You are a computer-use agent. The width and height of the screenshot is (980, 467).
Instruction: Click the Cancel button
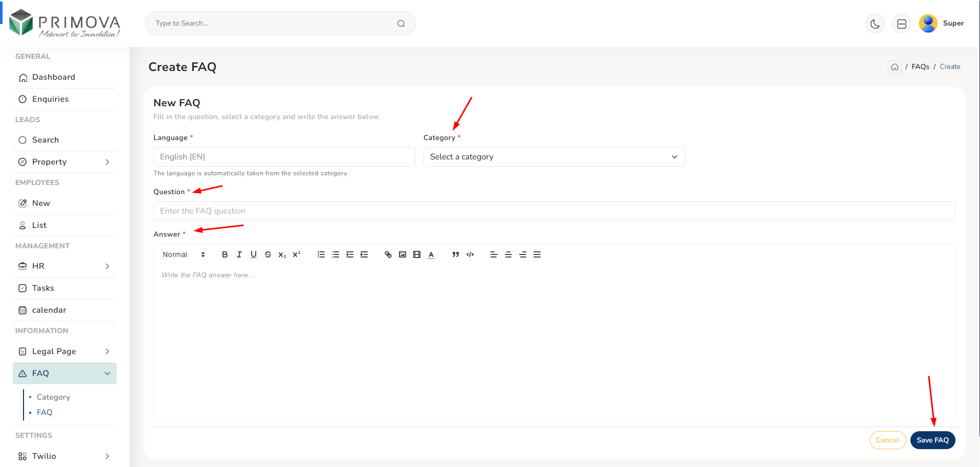click(x=887, y=440)
